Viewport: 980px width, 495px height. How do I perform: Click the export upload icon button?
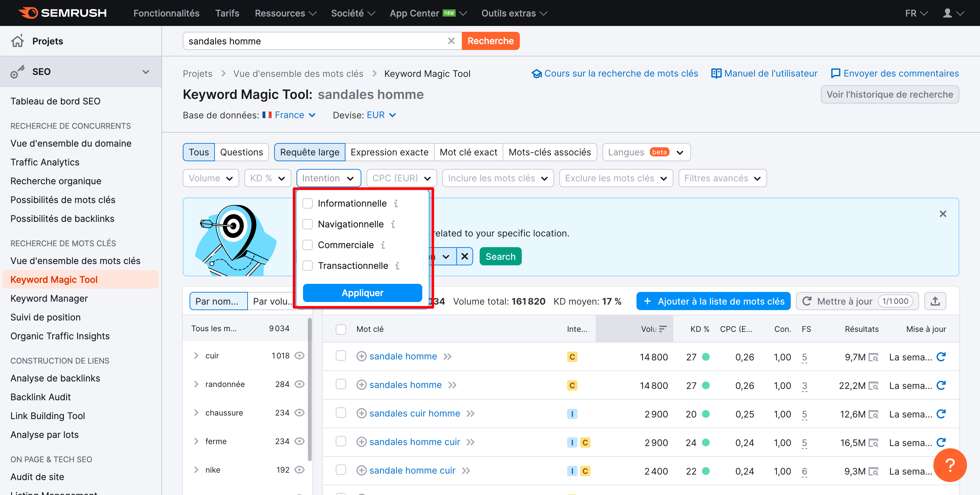[x=935, y=301]
